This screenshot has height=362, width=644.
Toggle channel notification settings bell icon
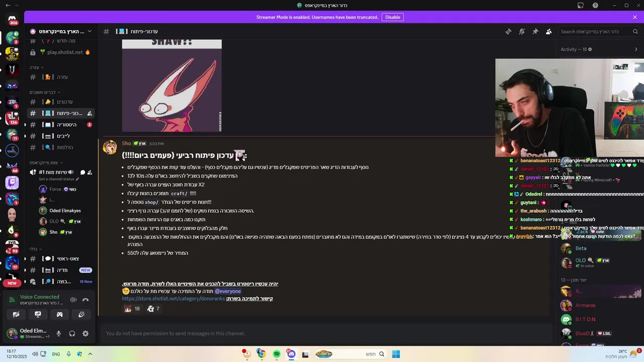(x=522, y=31)
